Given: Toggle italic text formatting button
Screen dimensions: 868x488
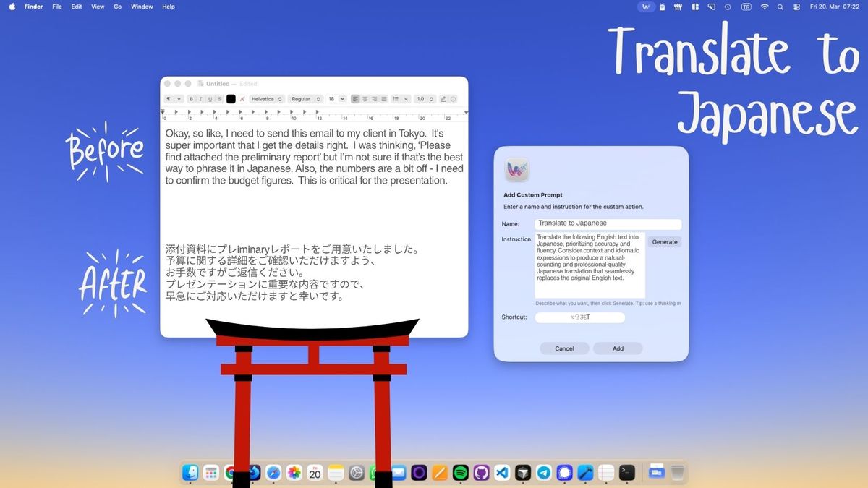Looking at the screenshot, I should coord(201,99).
